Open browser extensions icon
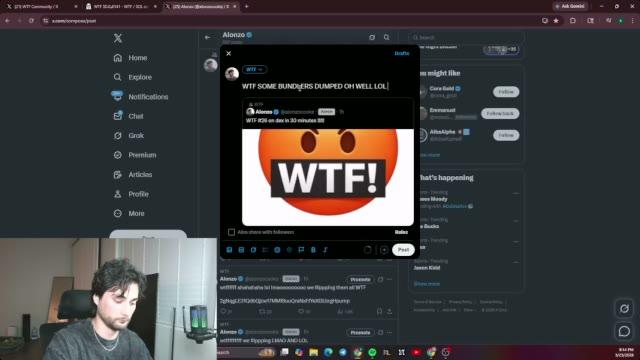 coord(573,20)
